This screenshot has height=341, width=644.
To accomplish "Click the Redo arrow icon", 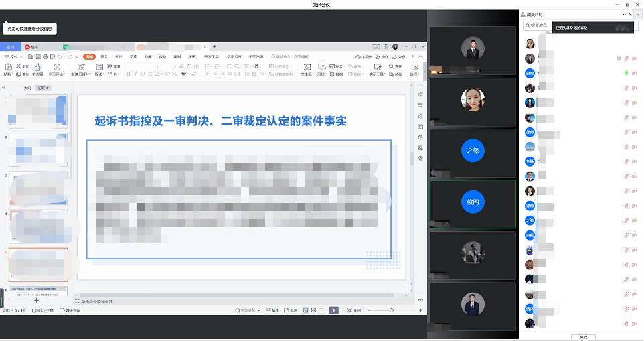I will click(x=70, y=57).
